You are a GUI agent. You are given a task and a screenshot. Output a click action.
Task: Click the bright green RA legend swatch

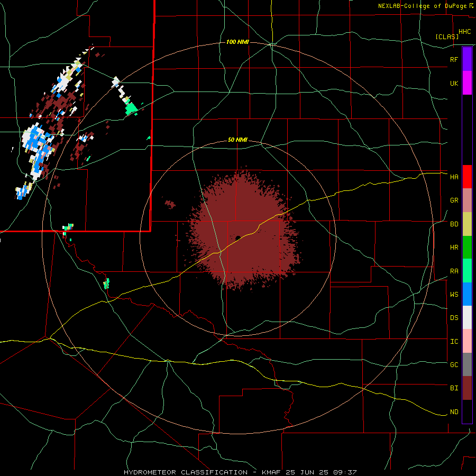tap(467, 271)
